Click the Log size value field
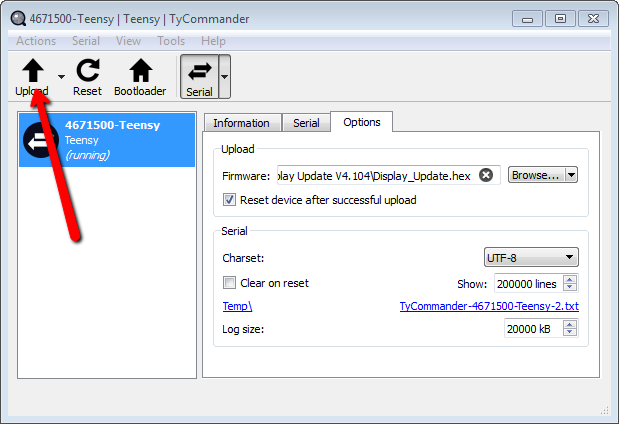The height and width of the screenshot is (424, 619). [534, 328]
